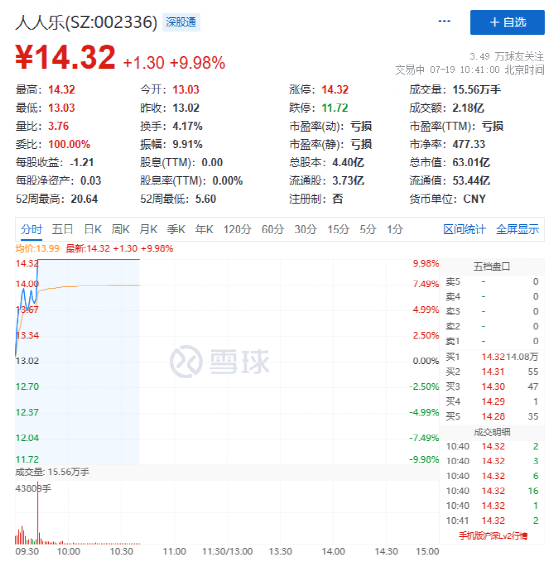The height and width of the screenshot is (562, 553).
Task: Click the 买4 order row at 14.29
Action: click(492, 401)
